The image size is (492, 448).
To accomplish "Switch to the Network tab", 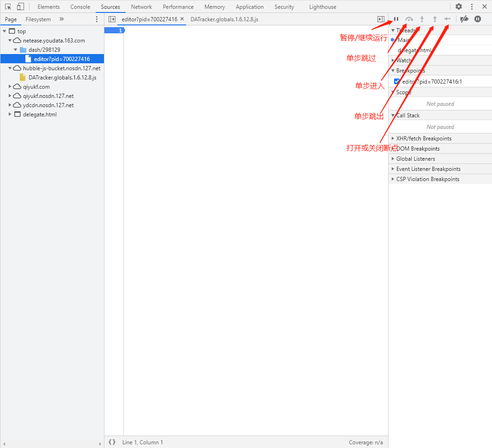I will click(141, 7).
